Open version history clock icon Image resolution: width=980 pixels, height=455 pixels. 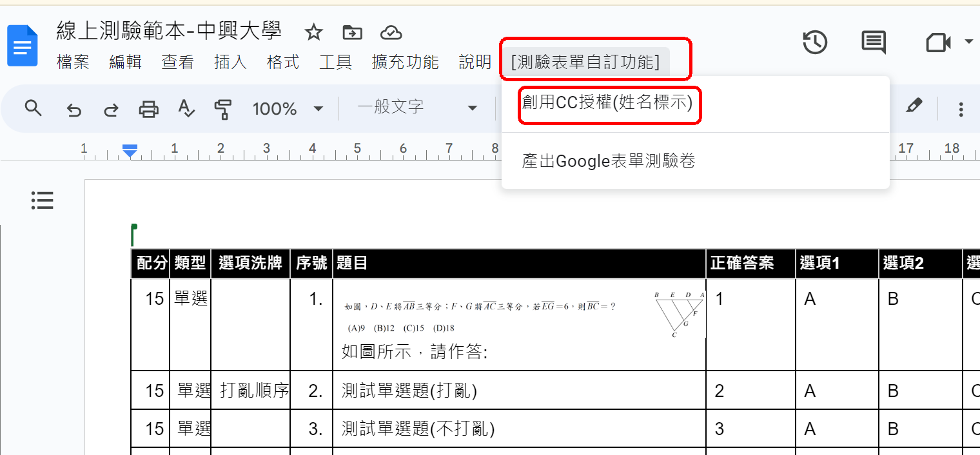(815, 43)
